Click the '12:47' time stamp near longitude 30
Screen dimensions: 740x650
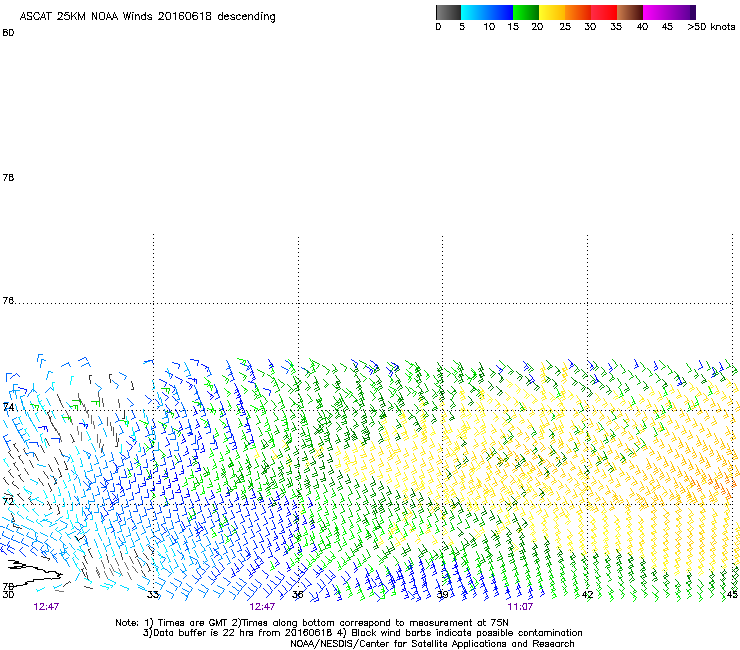[x=46, y=607]
